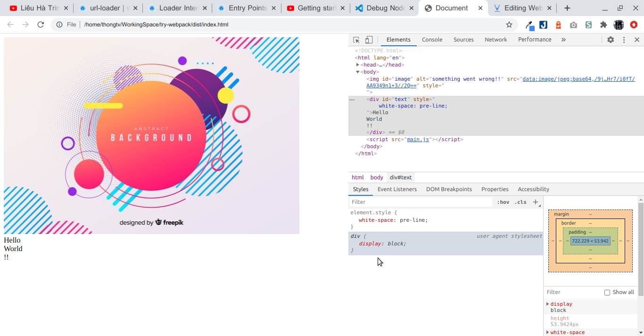Open DevTools customize three-dot menu
Viewport: 644px width, 336px height.
click(x=624, y=40)
